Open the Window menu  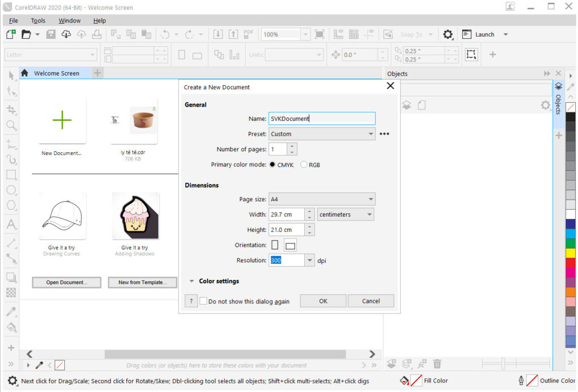(69, 21)
